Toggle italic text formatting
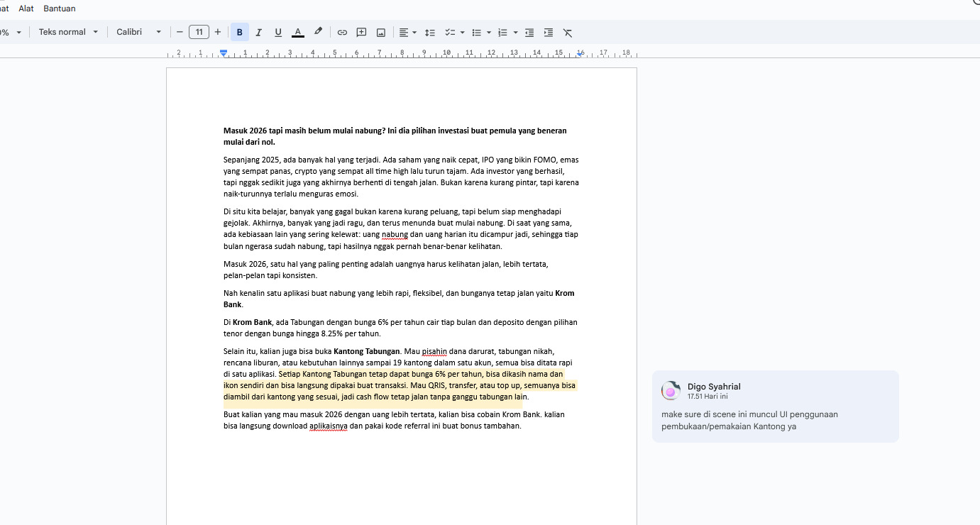 pos(258,32)
